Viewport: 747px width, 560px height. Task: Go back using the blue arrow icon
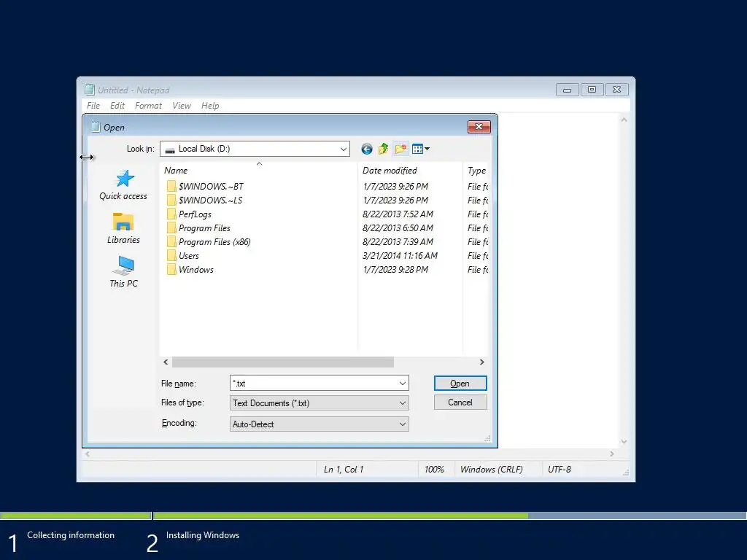tap(366, 149)
